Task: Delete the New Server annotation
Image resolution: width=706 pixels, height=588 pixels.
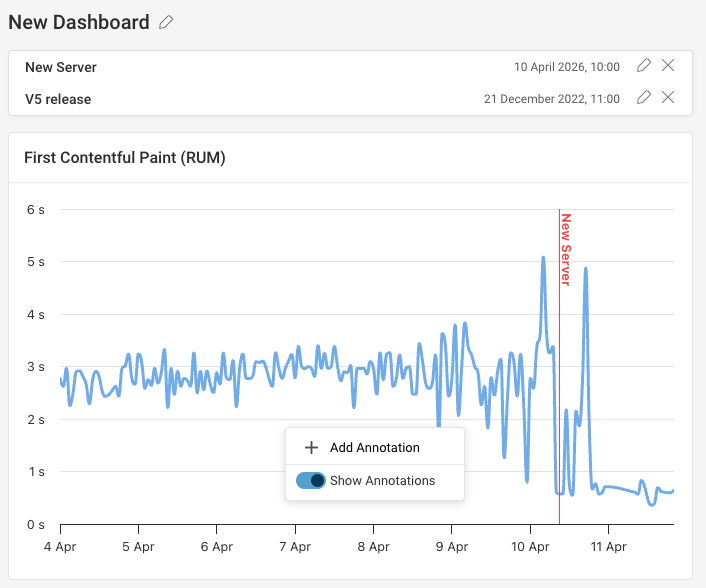Action: pos(668,65)
